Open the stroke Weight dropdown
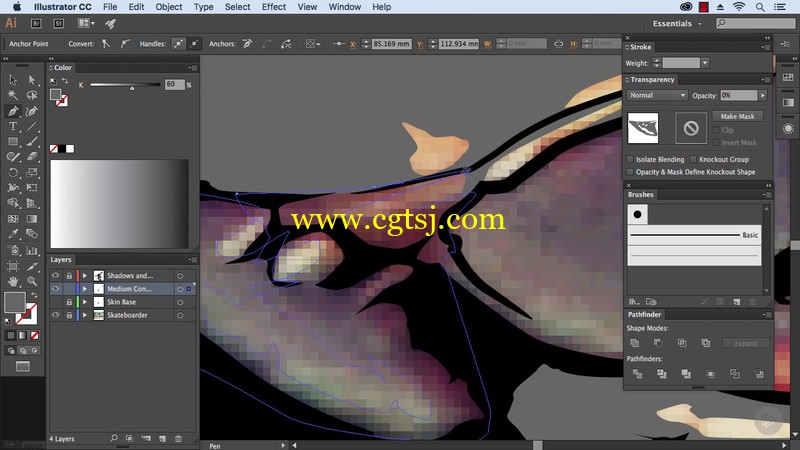 pos(705,63)
